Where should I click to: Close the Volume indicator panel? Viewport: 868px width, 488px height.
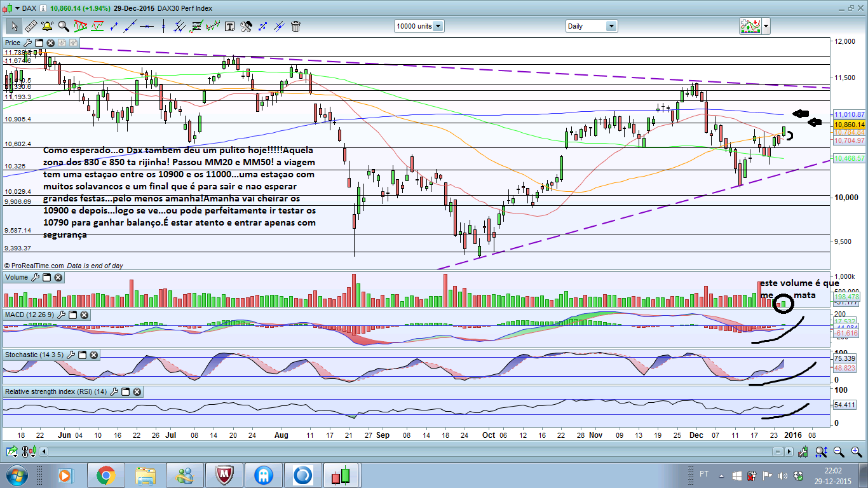point(58,278)
